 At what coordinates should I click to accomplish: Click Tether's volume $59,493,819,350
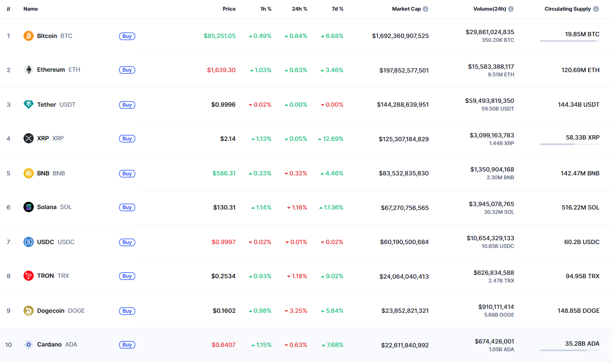coord(490,101)
